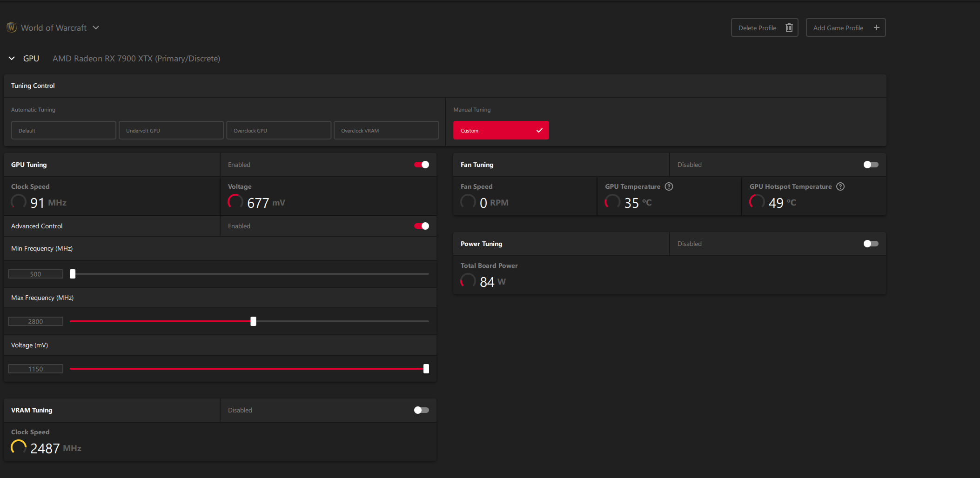Click the '35 °C' GPU temperature reading
The height and width of the screenshot is (478, 980).
pyautogui.click(x=638, y=203)
